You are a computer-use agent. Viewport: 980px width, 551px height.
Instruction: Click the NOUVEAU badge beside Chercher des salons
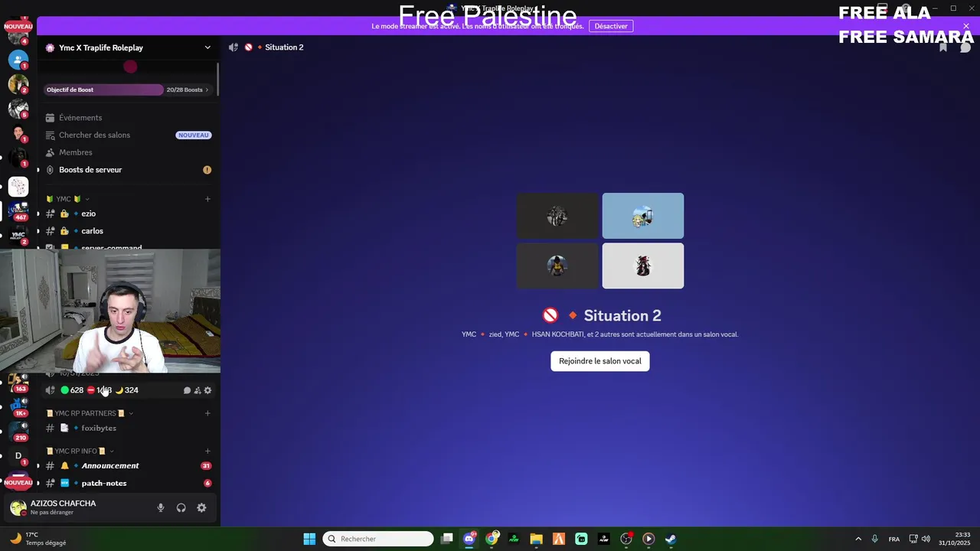point(193,135)
